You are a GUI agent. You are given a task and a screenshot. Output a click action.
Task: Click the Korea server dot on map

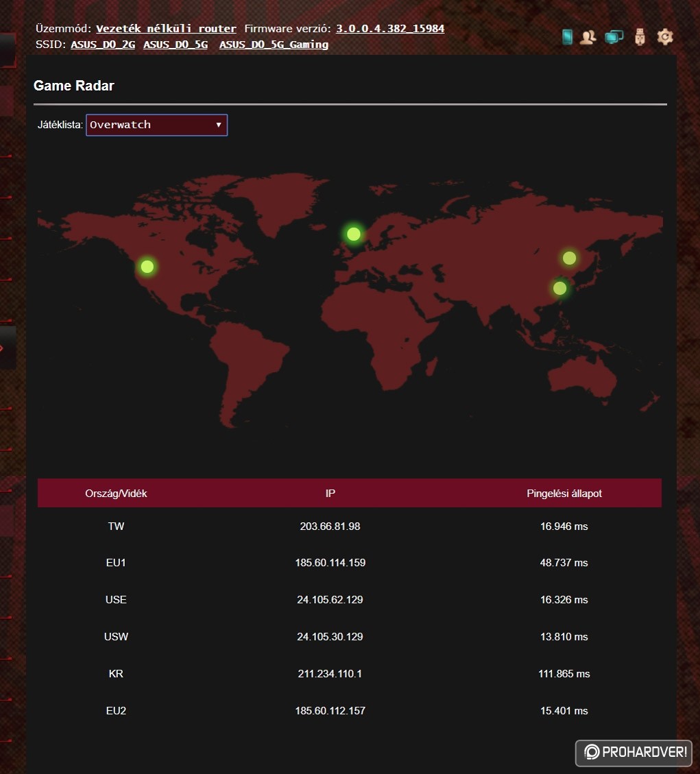pyautogui.click(x=569, y=258)
